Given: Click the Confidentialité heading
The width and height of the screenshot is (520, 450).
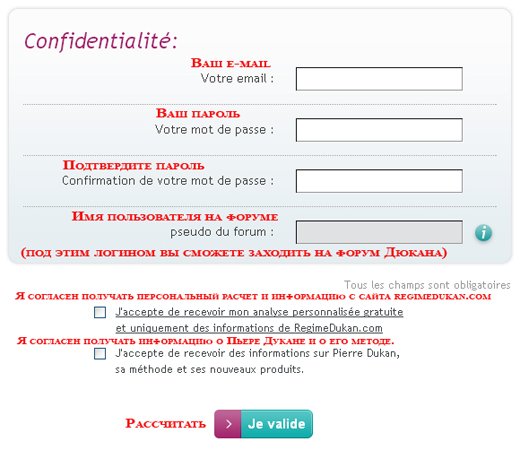Looking at the screenshot, I should tap(101, 41).
